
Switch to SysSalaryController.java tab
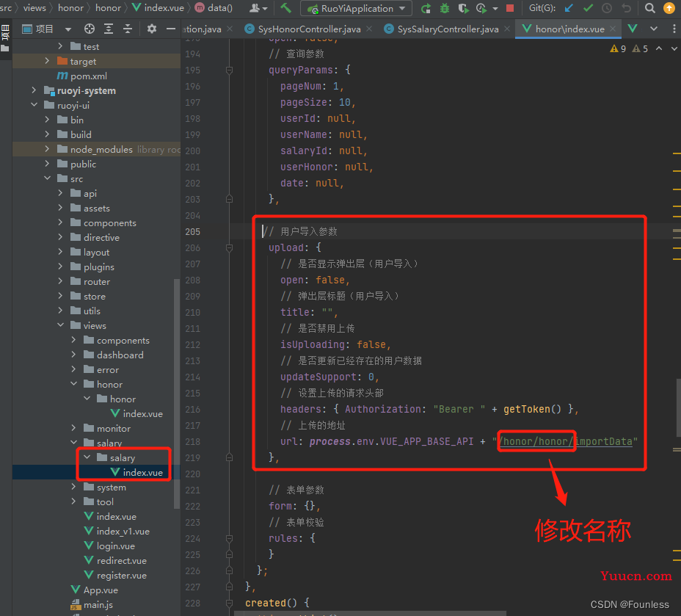click(x=448, y=29)
